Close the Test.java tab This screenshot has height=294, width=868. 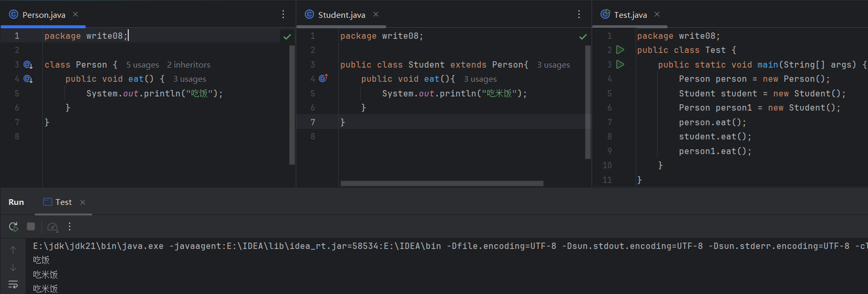(x=657, y=14)
